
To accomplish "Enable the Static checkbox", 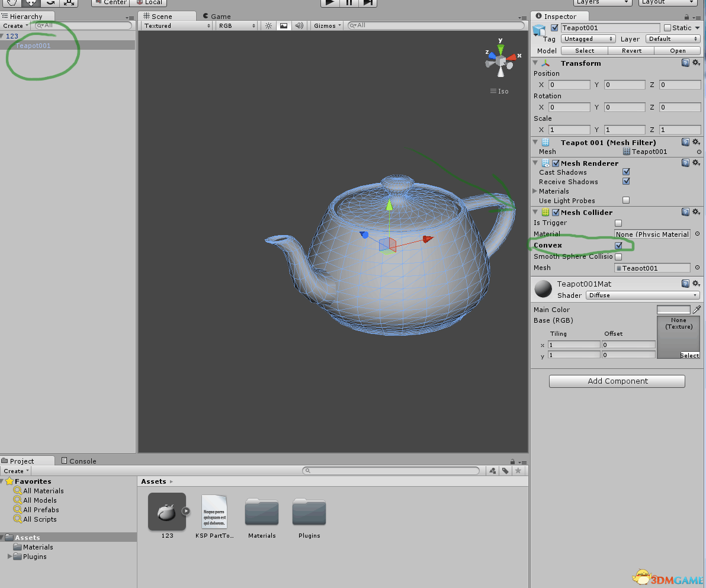I will tap(668, 28).
